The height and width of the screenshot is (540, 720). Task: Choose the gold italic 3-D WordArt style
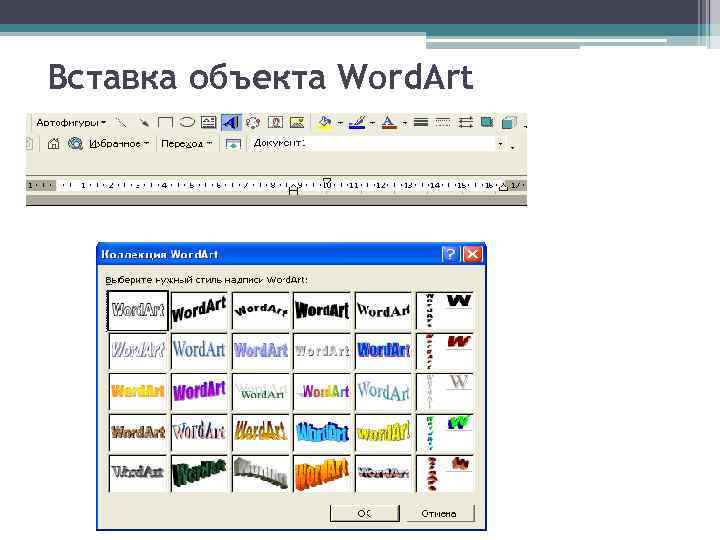click(261, 432)
